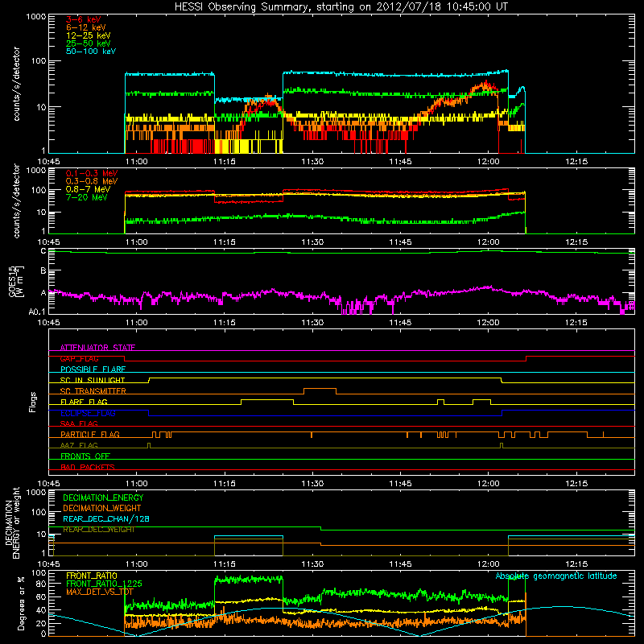Click the GOES15 axis label
The height and width of the screenshot is (644, 644).
(x=15, y=281)
